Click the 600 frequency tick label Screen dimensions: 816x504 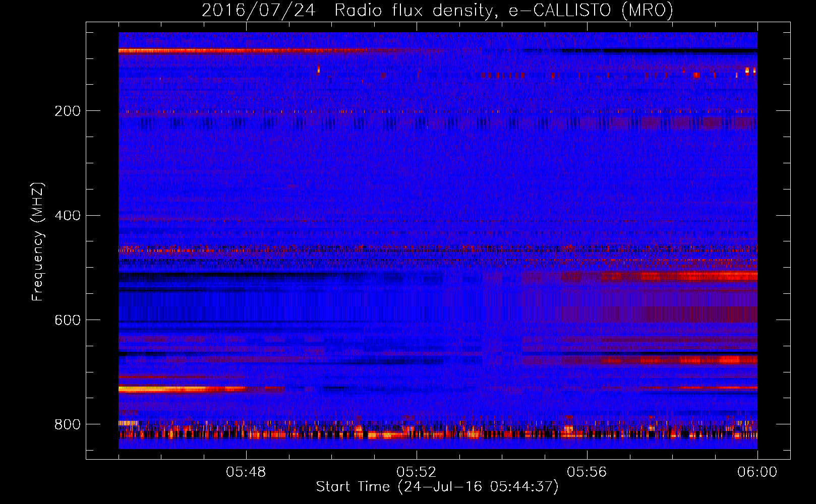pos(68,320)
